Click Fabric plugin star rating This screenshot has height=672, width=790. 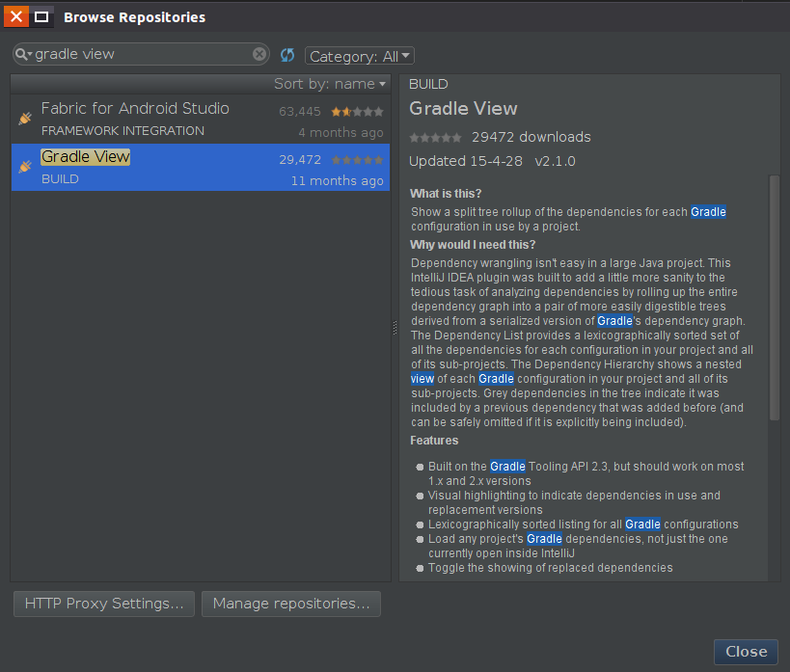click(x=357, y=111)
